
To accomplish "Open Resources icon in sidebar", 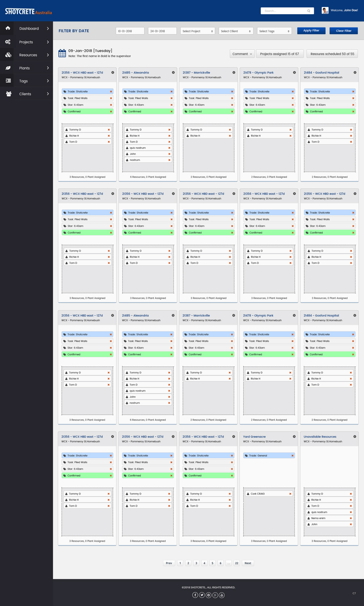I will point(8,55).
